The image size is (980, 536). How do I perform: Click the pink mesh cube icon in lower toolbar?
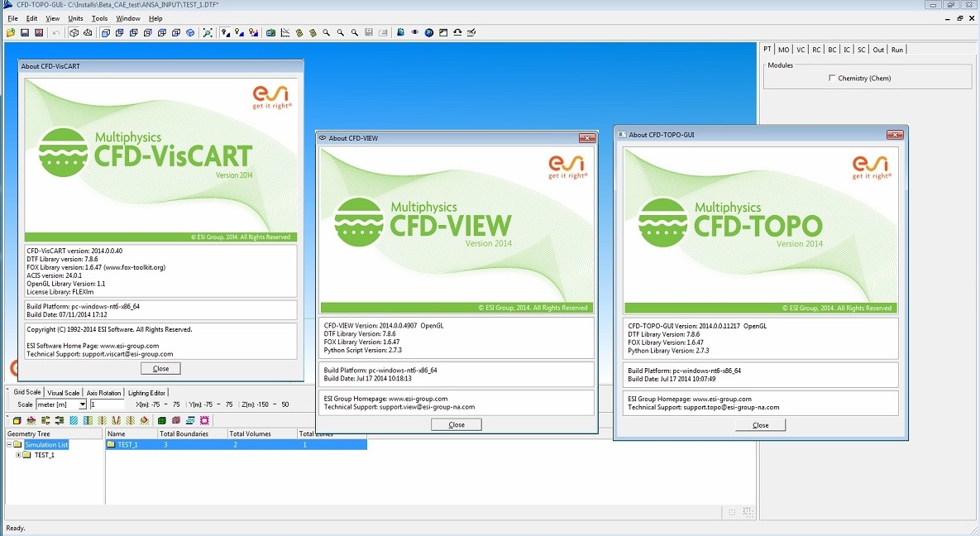coord(176,420)
